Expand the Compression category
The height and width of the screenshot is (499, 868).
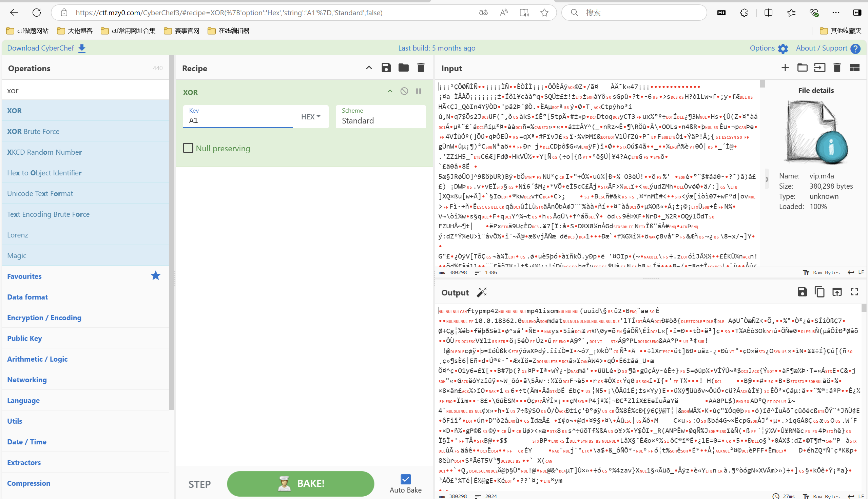[x=86, y=483]
